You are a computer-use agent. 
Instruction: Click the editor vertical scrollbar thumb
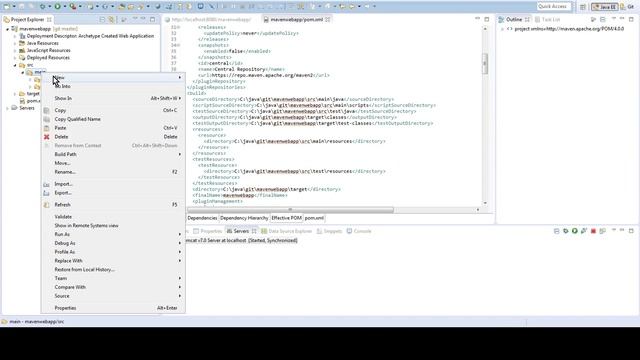485,64
